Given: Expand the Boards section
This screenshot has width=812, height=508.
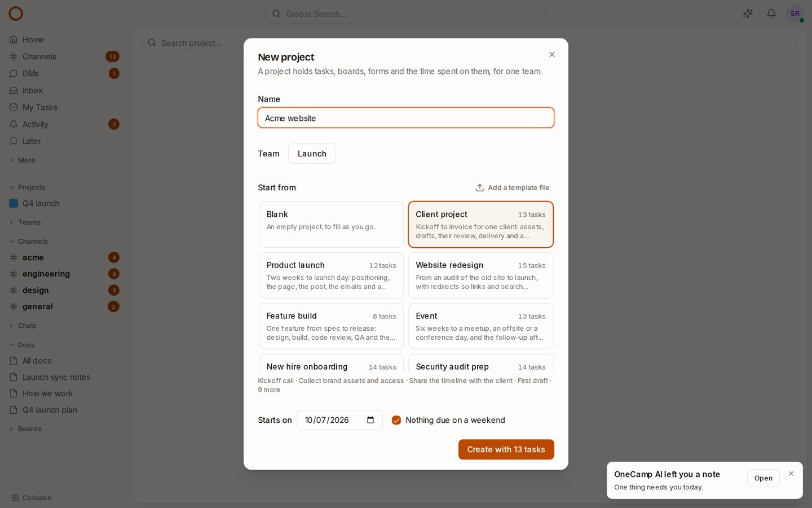Looking at the screenshot, I should (x=25, y=429).
